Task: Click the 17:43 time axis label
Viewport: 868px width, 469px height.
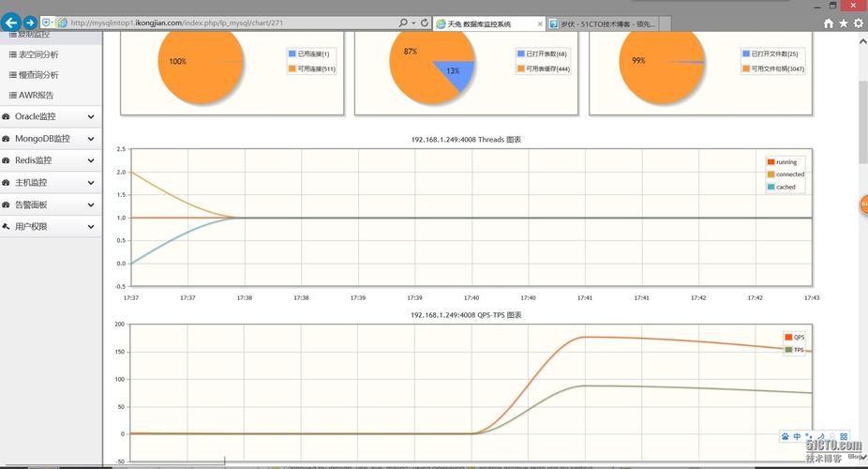Action: pos(812,298)
